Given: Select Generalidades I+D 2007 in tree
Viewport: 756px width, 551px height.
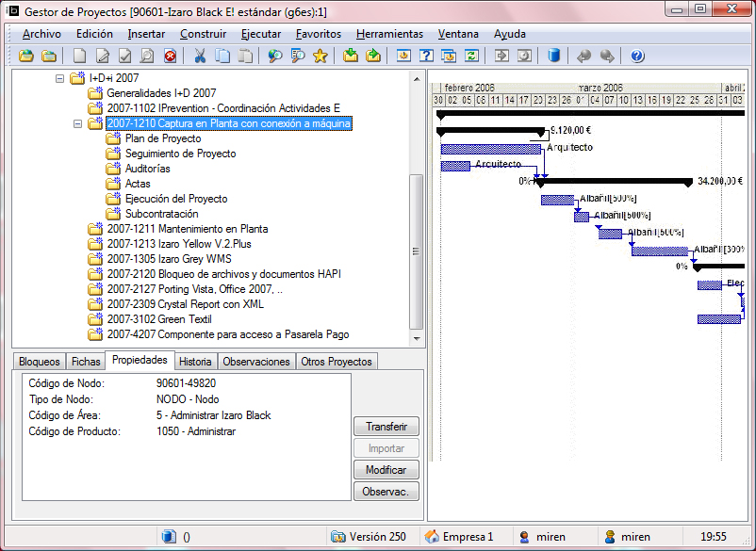Looking at the screenshot, I should 161,93.
